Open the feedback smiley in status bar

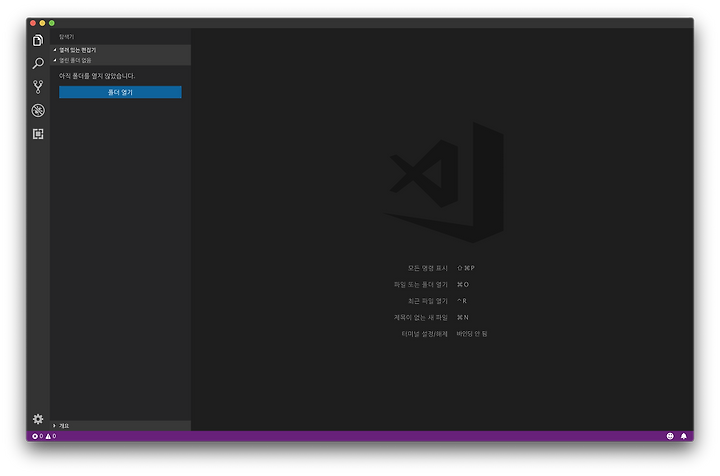click(x=670, y=436)
